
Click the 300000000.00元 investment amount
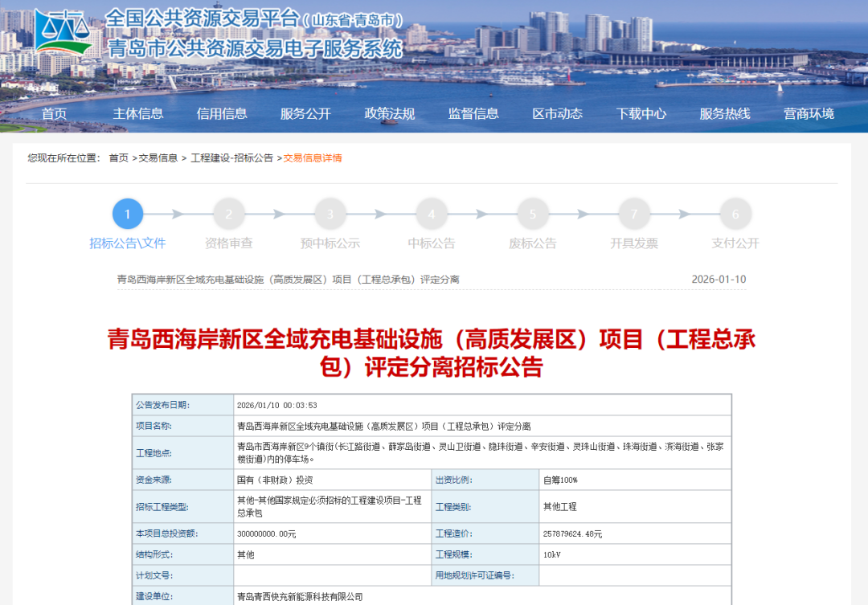tap(266, 534)
